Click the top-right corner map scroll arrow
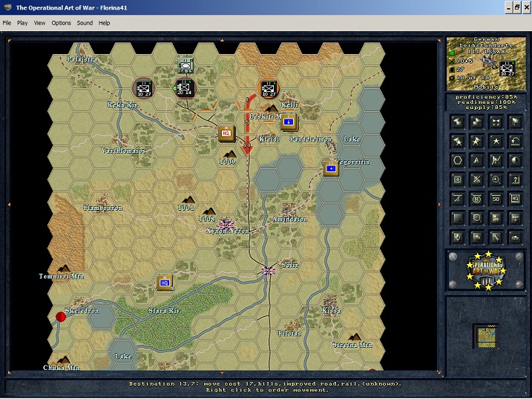The height and width of the screenshot is (399, 532). (x=439, y=41)
